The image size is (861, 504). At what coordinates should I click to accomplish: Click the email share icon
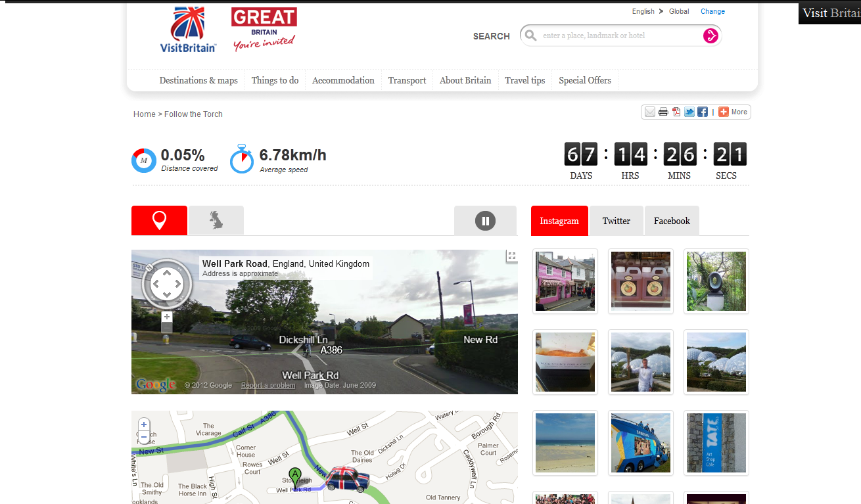pyautogui.click(x=649, y=112)
